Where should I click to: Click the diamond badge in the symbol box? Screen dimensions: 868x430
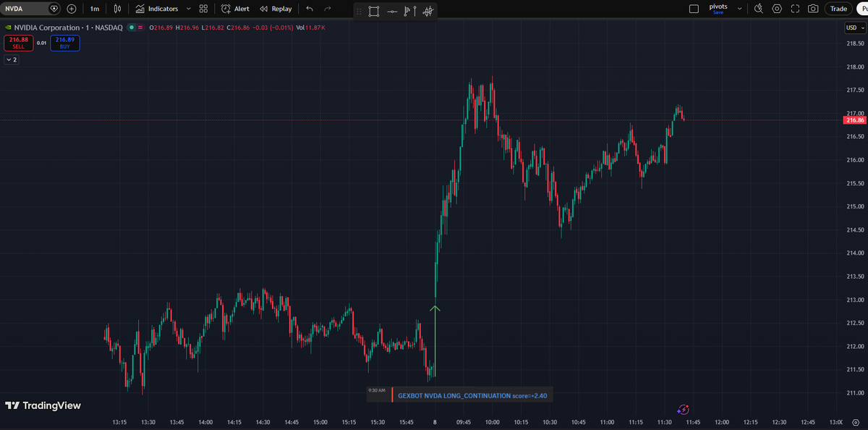click(x=54, y=9)
